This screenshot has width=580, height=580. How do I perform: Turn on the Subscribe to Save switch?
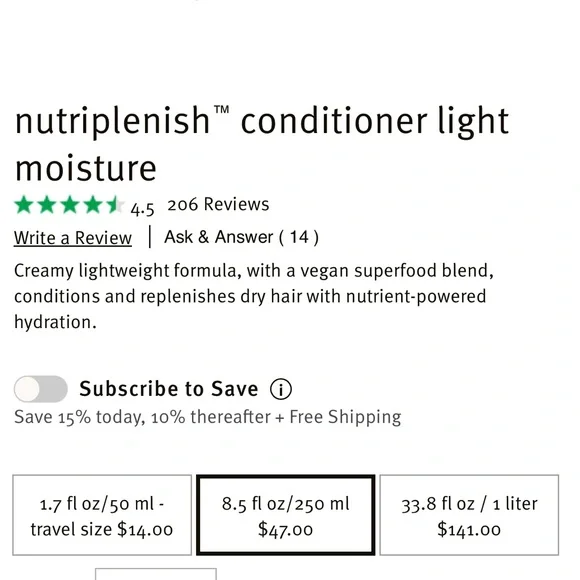pos(41,389)
